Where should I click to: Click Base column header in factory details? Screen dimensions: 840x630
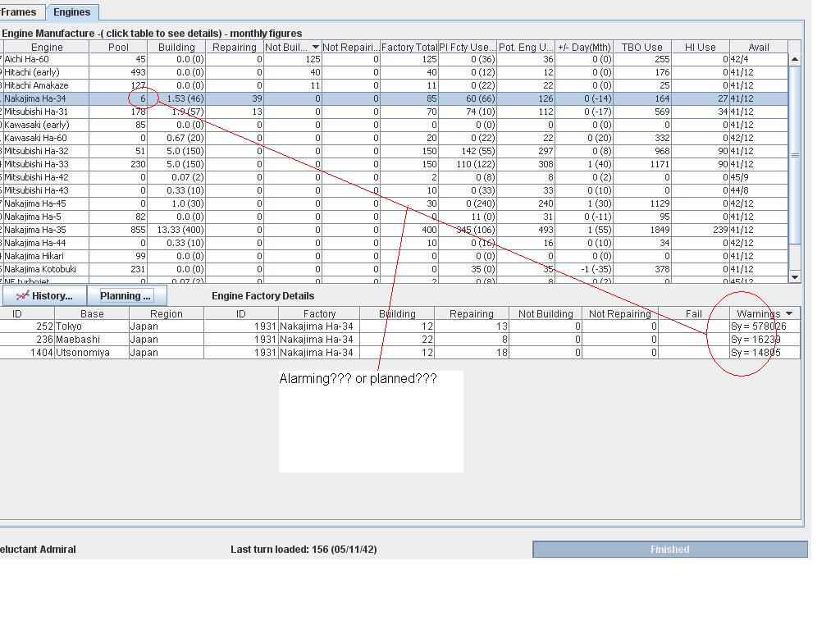click(x=92, y=313)
